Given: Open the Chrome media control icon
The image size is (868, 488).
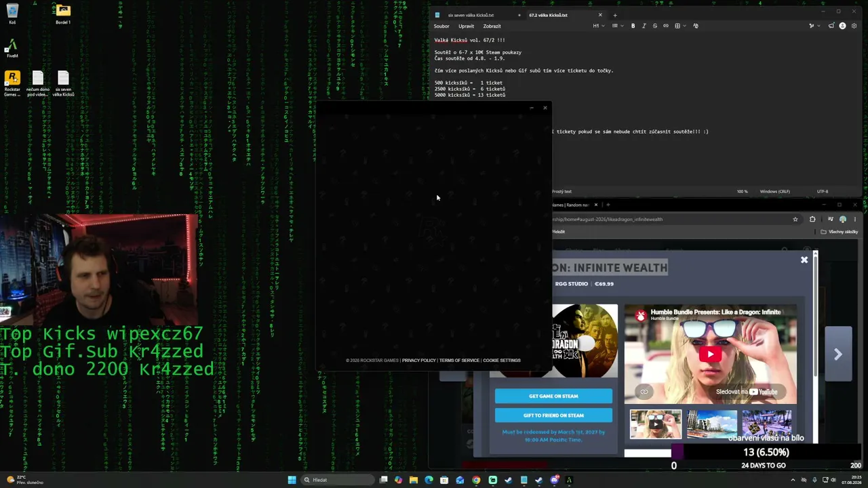Looking at the screenshot, I should [831, 220].
